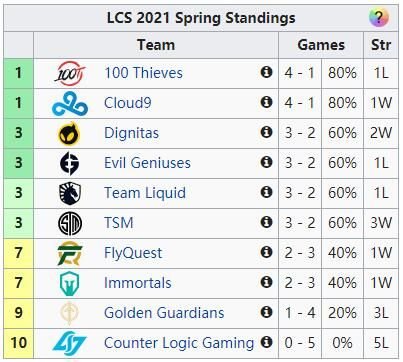Click the TSM logo icon
The width and height of the screenshot is (403, 362).
pyautogui.click(x=70, y=223)
